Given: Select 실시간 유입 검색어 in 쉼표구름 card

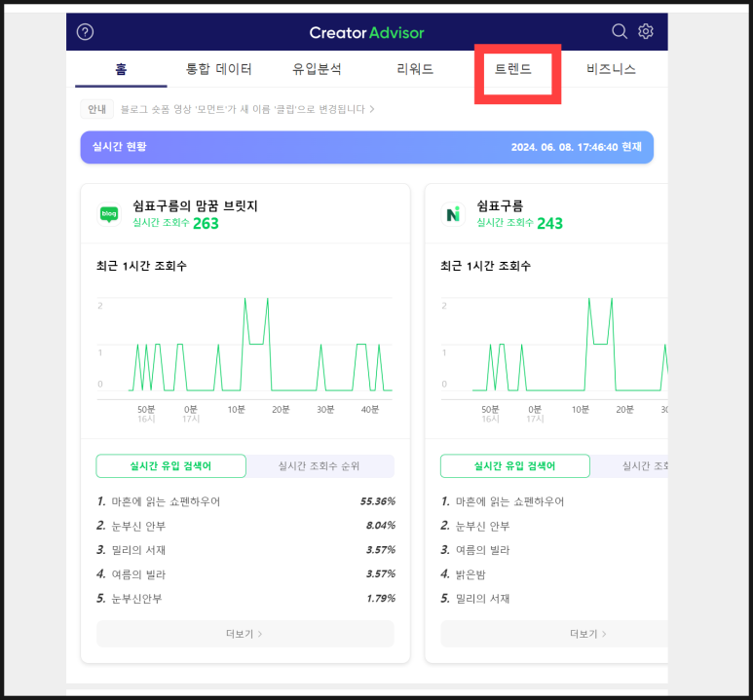Looking at the screenshot, I should click(514, 466).
